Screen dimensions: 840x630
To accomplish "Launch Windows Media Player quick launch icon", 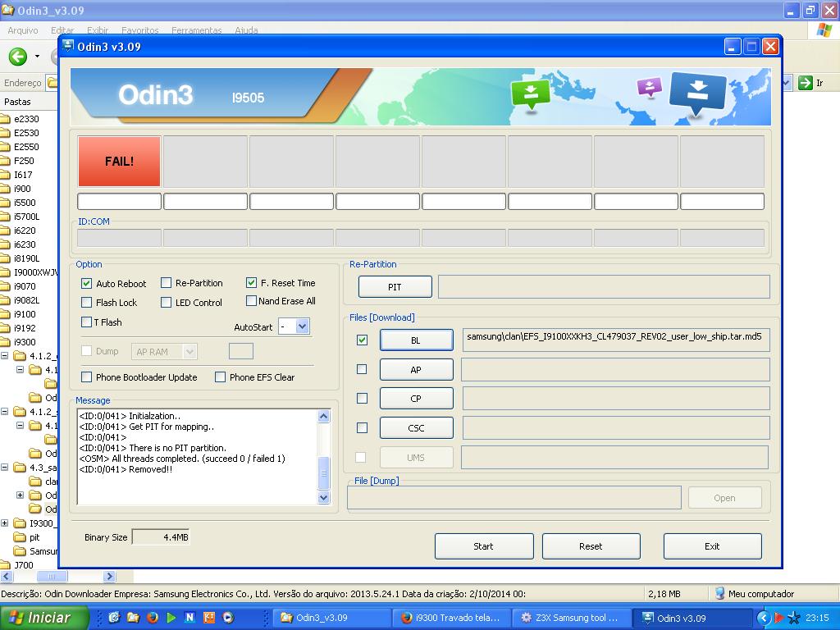I will [x=228, y=618].
